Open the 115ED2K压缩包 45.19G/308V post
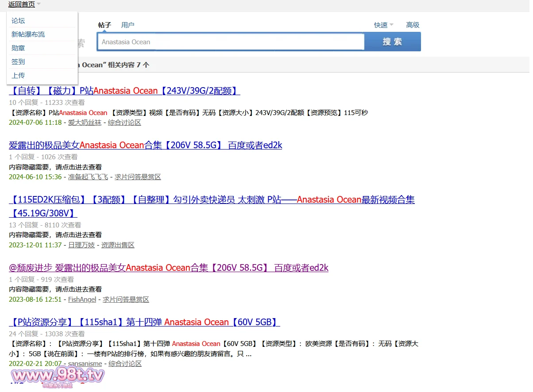 tap(212, 207)
